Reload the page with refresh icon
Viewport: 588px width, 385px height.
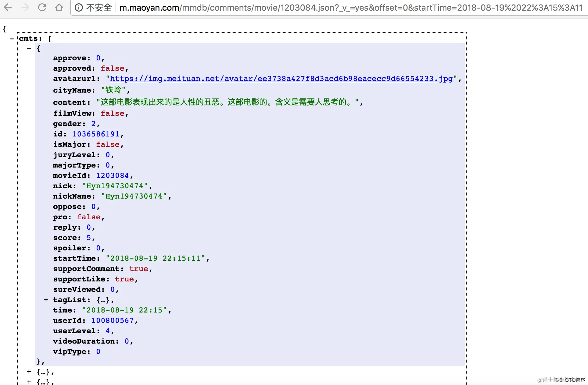point(42,7)
